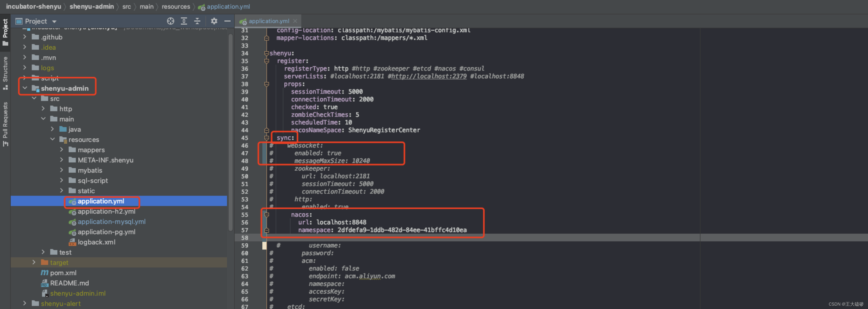Open the Project tool window sidebar tab
This screenshot has height=309, width=868.
[x=5, y=32]
